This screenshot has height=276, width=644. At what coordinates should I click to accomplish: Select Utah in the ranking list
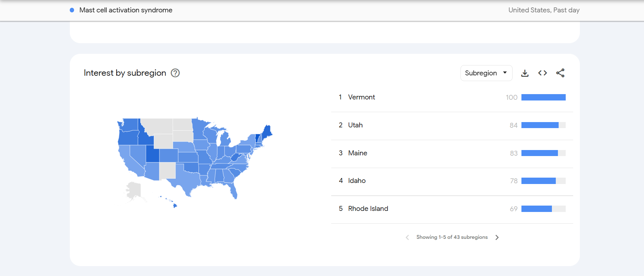[x=355, y=125]
